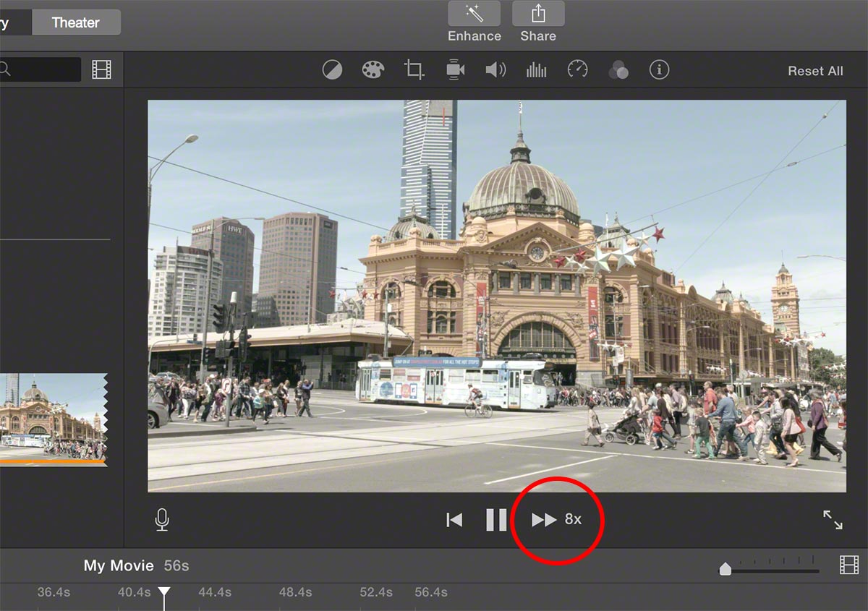The height and width of the screenshot is (611, 868).
Task: Open color correction palette
Action: click(x=373, y=70)
